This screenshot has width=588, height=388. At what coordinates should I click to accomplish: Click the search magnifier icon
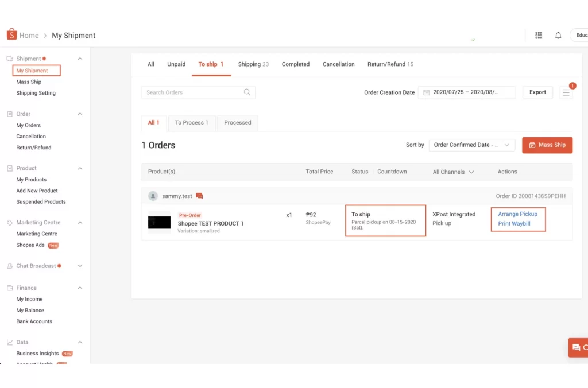[247, 92]
